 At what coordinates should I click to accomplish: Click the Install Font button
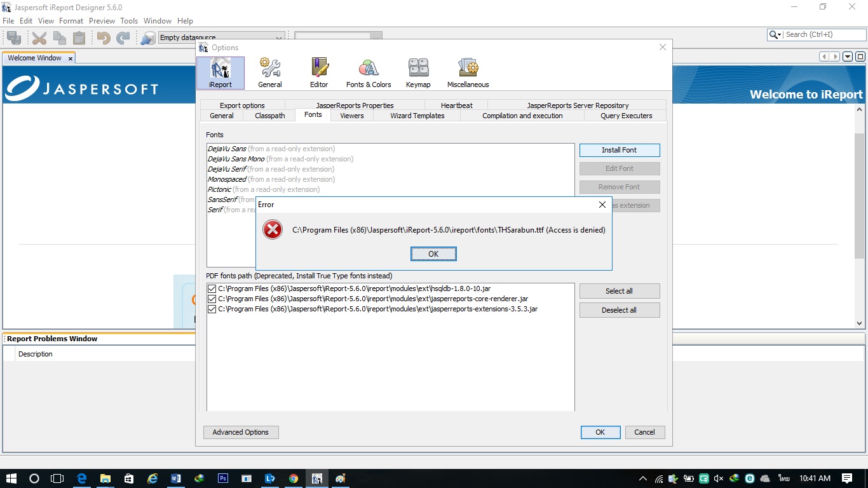[x=620, y=150]
